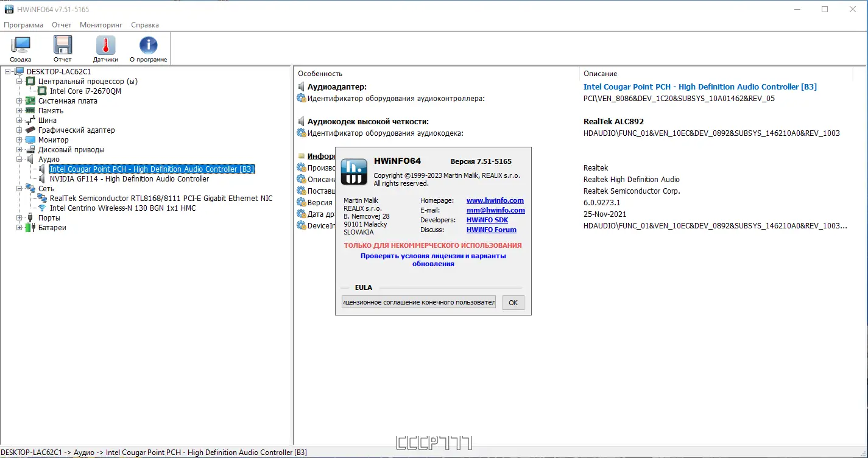Open the end-user license agreement button
The image size is (868, 458).
tap(418, 302)
